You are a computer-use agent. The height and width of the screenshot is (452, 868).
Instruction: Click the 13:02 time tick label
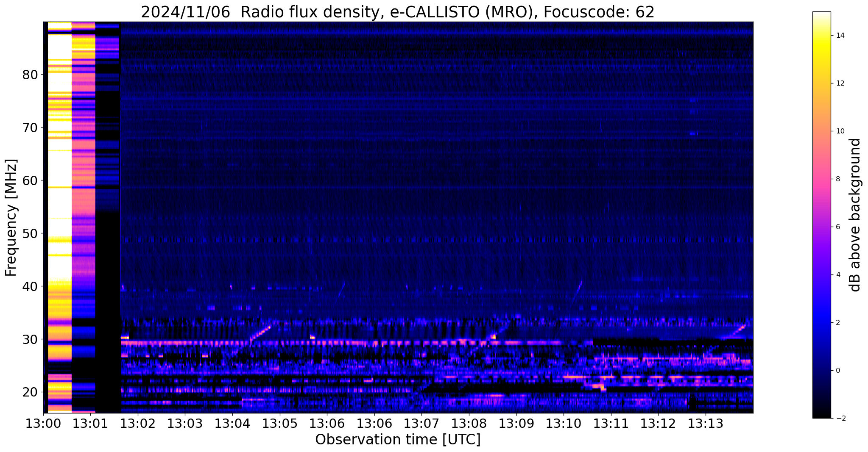pos(138,423)
